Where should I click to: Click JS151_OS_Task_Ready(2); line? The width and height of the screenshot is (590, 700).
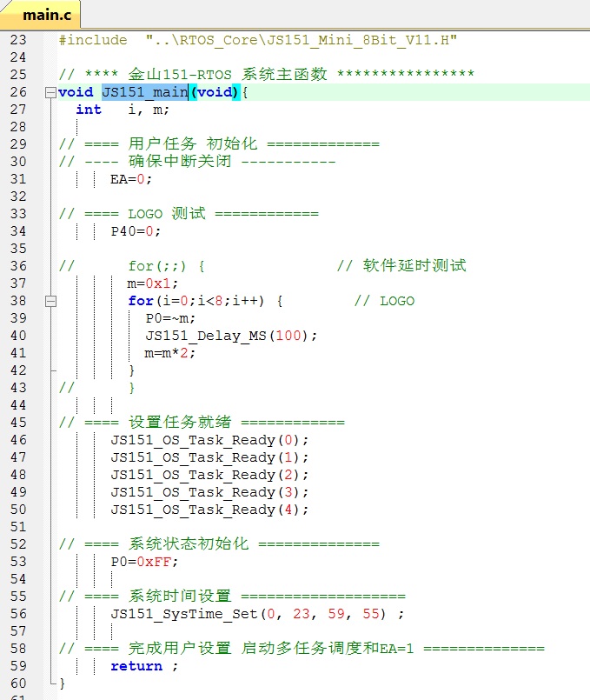tap(209, 475)
